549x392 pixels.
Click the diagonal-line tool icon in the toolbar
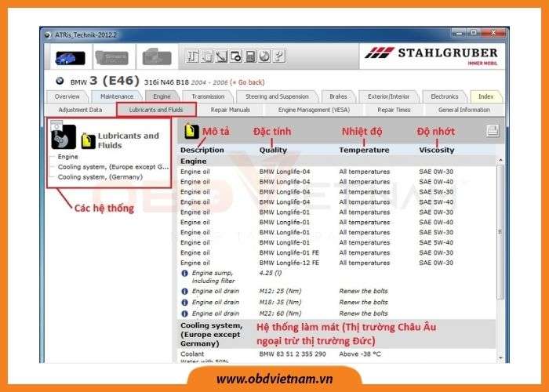pos(221,56)
